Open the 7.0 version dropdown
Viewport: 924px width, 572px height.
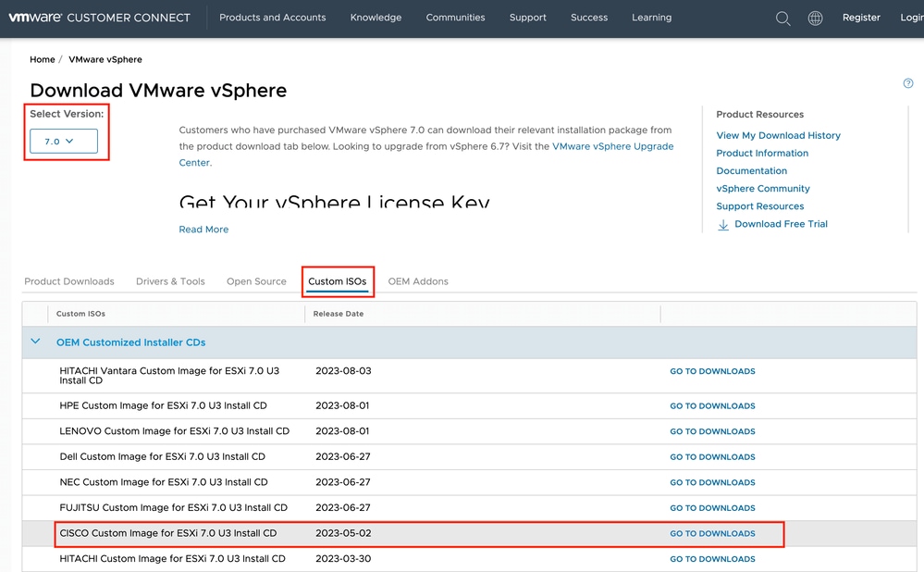click(64, 141)
